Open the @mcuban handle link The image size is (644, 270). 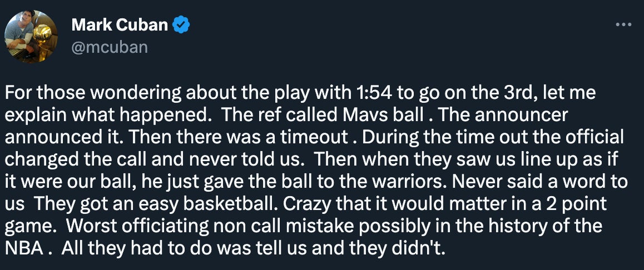pyautogui.click(x=110, y=47)
